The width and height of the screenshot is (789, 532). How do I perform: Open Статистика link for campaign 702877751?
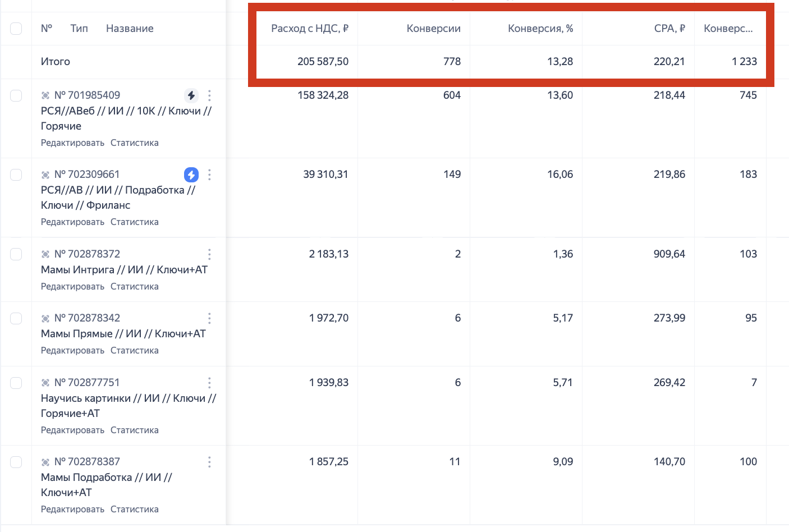tap(134, 430)
